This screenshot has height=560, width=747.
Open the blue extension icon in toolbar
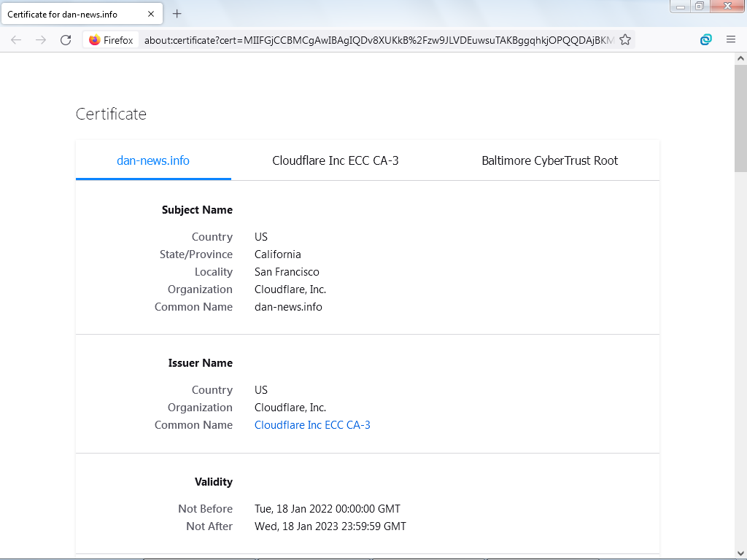(x=706, y=40)
